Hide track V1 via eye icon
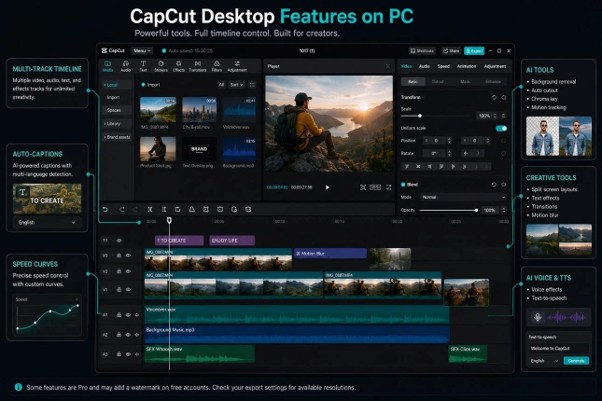The image size is (602, 401). point(128,290)
